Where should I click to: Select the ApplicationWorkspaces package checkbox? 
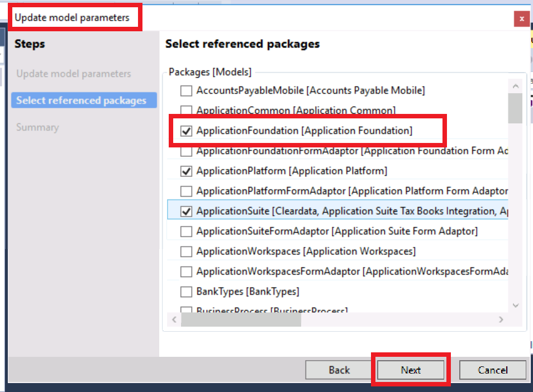pyautogui.click(x=186, y=251)
